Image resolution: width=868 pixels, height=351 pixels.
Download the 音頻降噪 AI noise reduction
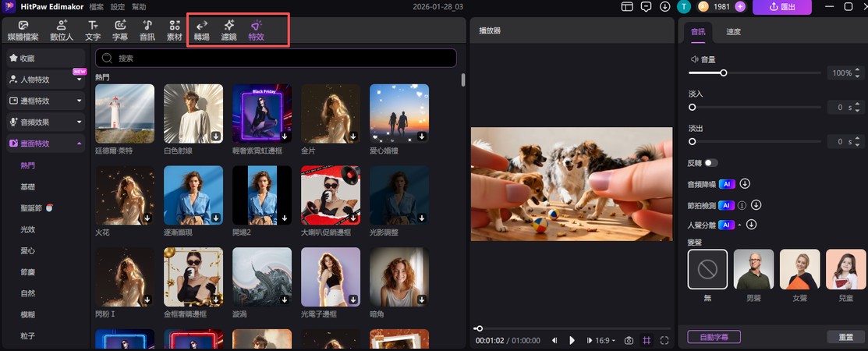[745, 184]
